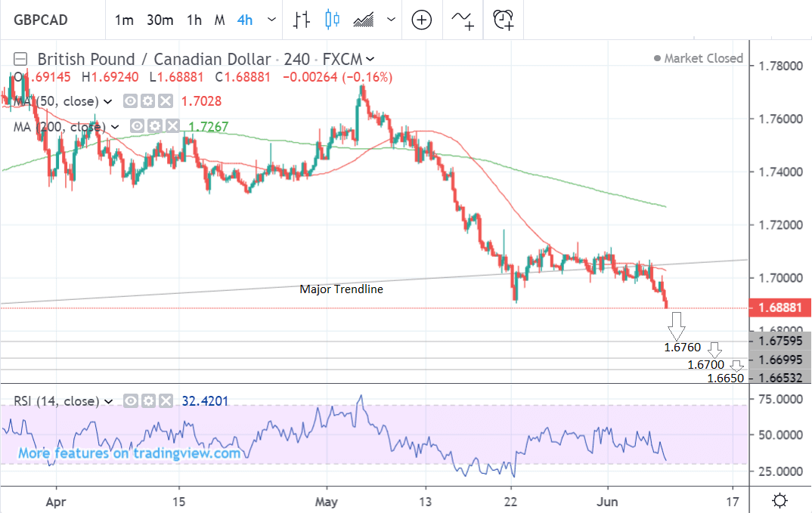The image size is (812, 513).
Task: Open the Indicators icon in toolbar
Action: coord(462,20)
